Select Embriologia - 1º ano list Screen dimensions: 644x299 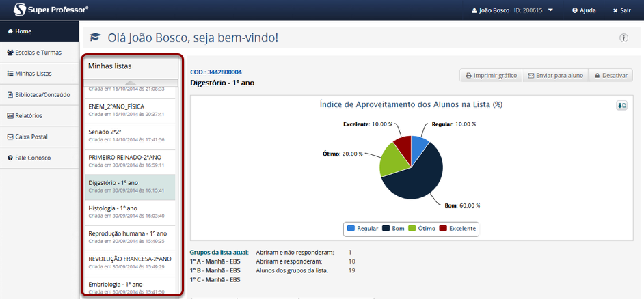pos(130,286)
